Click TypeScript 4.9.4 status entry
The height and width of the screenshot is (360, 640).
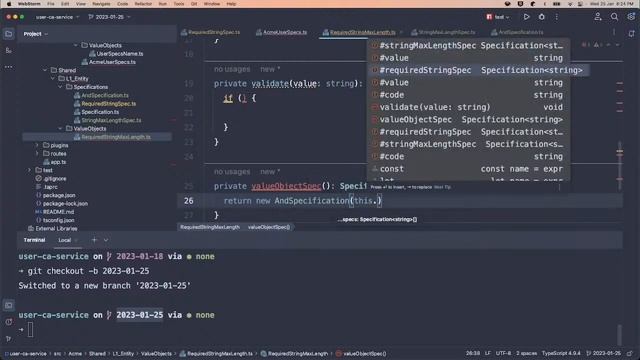[x=561, y=353]
